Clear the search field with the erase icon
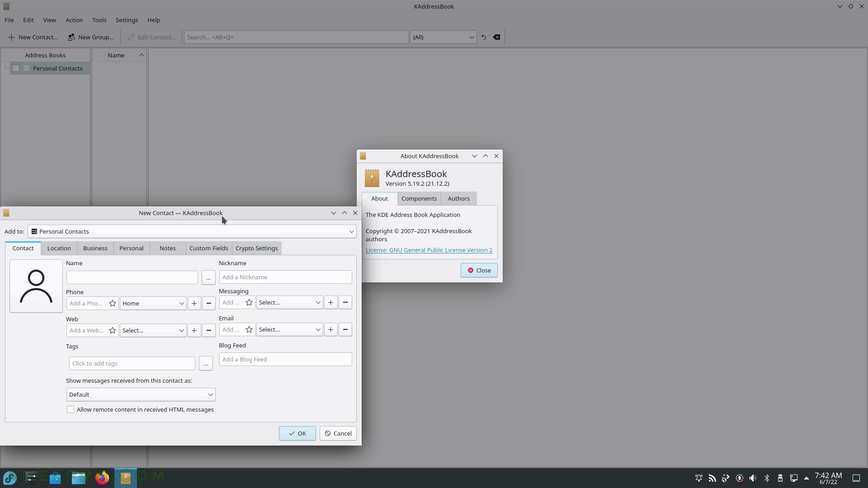This screenshot has height=488, width=868. (x=496, y=37)
